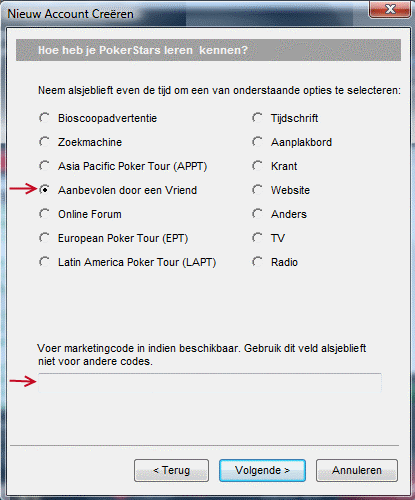415x500 pixels.
Task: Cancel account creation with Annuleren
Action: 357,470
